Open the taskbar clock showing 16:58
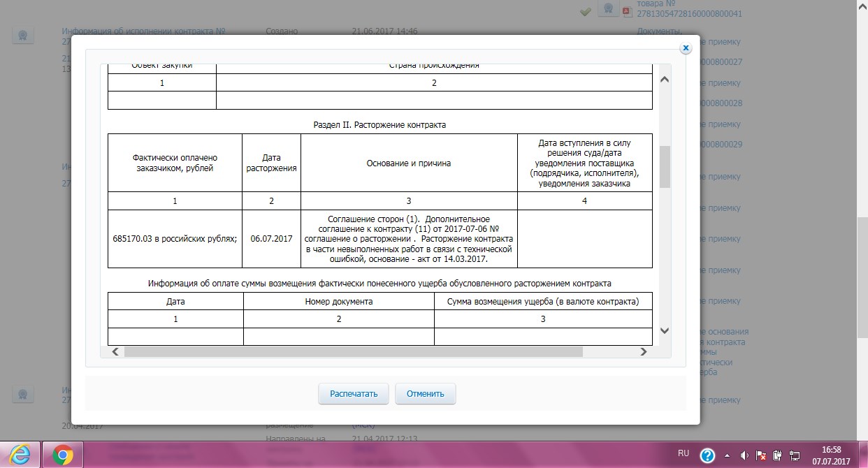 (x=830, y=455)
